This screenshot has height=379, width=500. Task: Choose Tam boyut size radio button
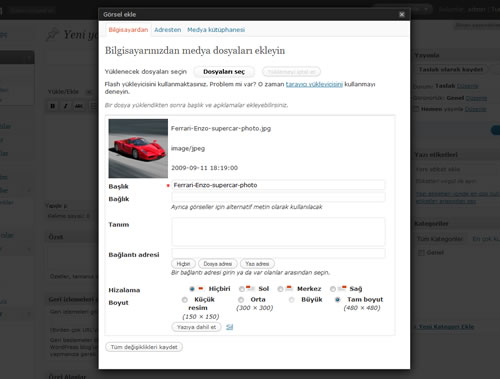pos(337,300)
